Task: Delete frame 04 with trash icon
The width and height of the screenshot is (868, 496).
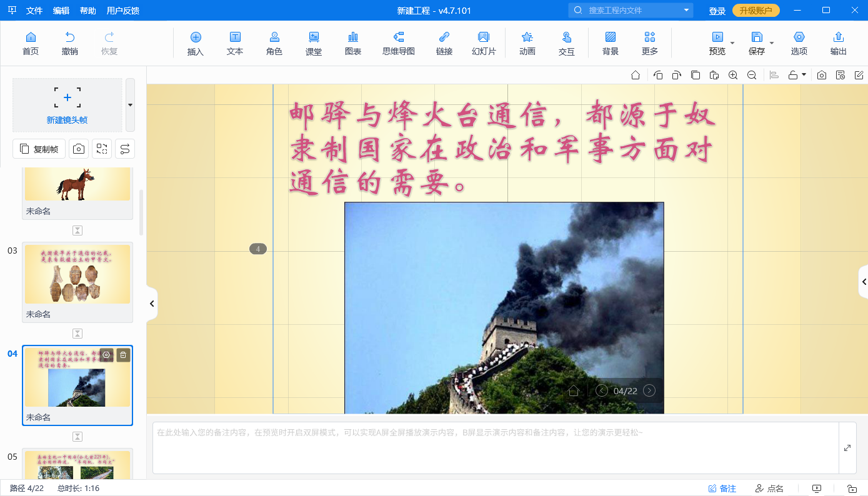Action: tap(123, 355)
